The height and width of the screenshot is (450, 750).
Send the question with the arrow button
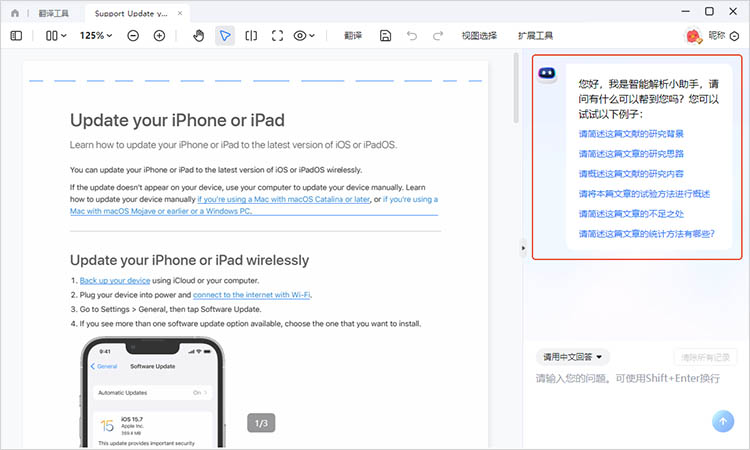[723, 421]
